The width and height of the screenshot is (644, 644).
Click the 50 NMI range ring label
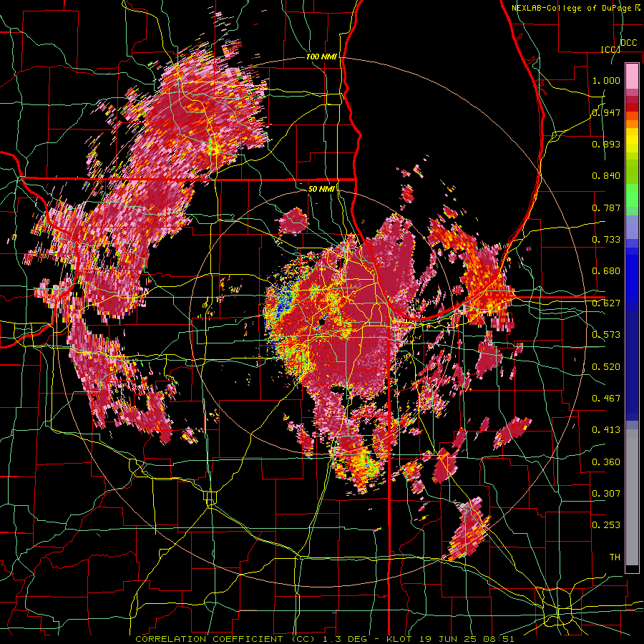321,189
